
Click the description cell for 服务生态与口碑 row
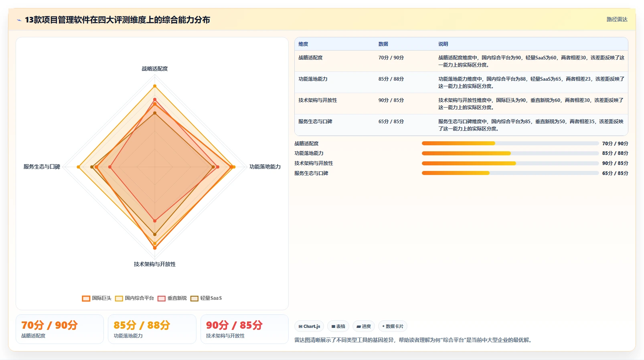(531, 125)
